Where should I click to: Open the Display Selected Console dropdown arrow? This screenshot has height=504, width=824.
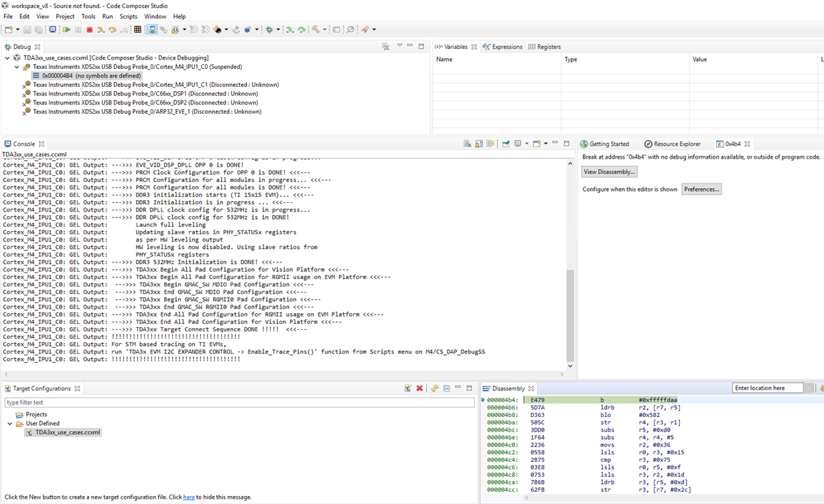[527, 143]
